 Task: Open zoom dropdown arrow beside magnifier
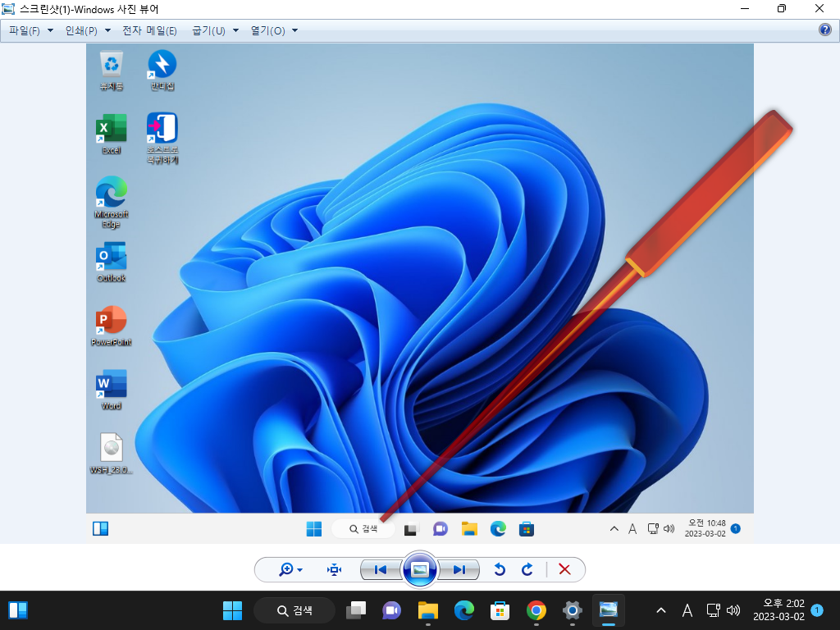pyautogui.click(x=300, y=570)
